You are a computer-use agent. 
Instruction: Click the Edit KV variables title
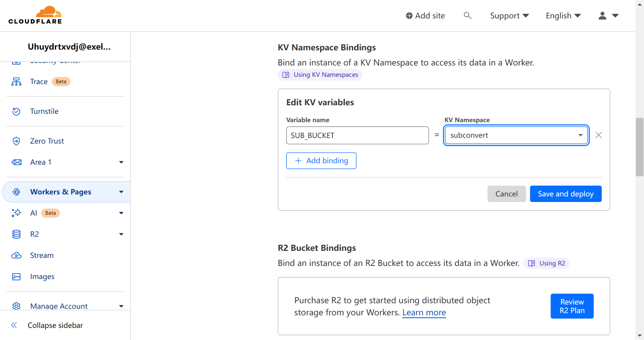(320, 102)
